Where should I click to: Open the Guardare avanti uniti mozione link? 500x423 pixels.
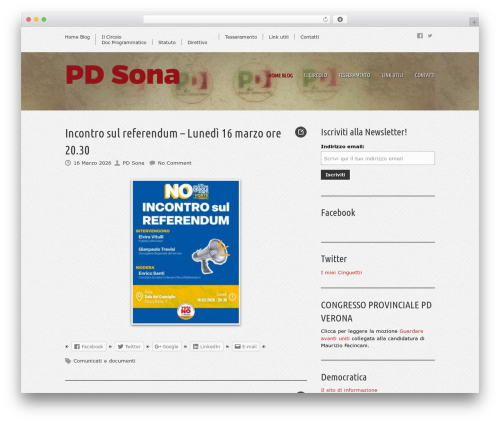coord(372,335)
